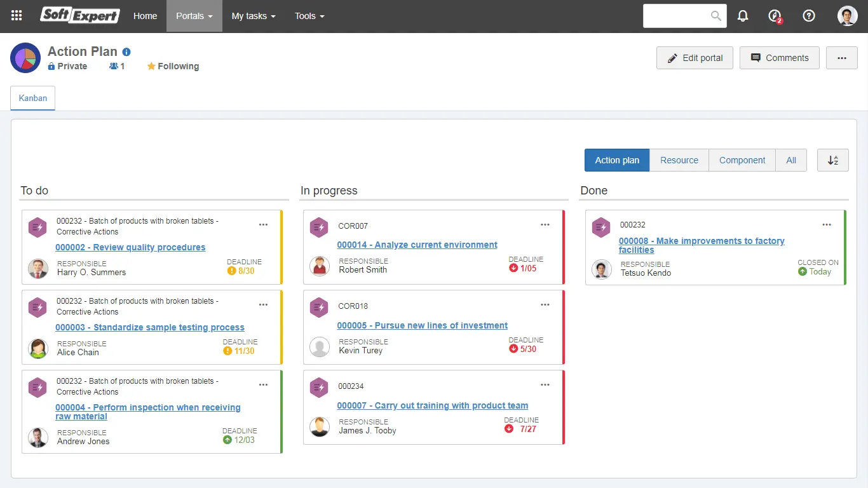This screenshot has height=488, width=868.
Task: Toggle Following status for this portal
Action: [x=172, y=66]
